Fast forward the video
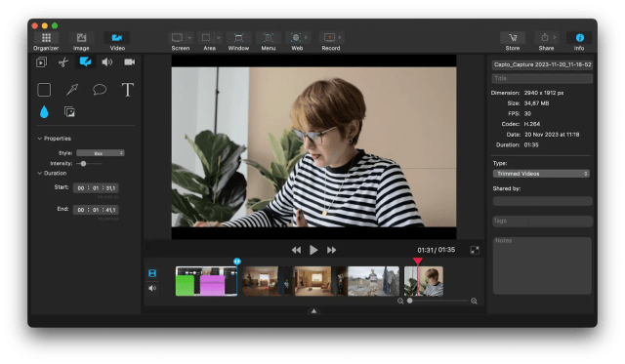The height and width of the screenshot is (364, 625). tap(331, 250)
